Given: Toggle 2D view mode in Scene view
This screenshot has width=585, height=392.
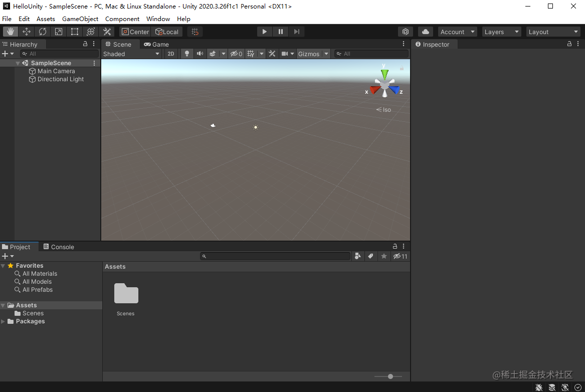Looking at the screenshot, I should pyautogui.click(x=171, y=54).
